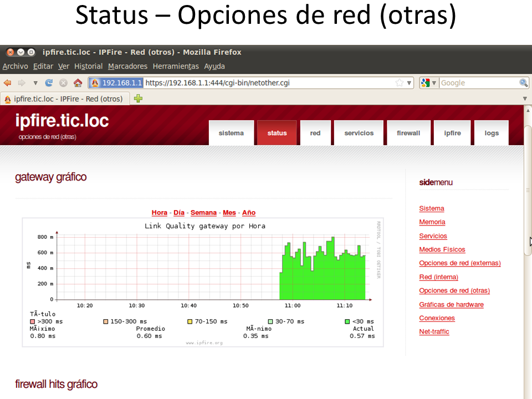The height and width of the screenshot is (399, 532).
Task: Click the vertical page scrollbar
Action: click(x=528, y=188)
